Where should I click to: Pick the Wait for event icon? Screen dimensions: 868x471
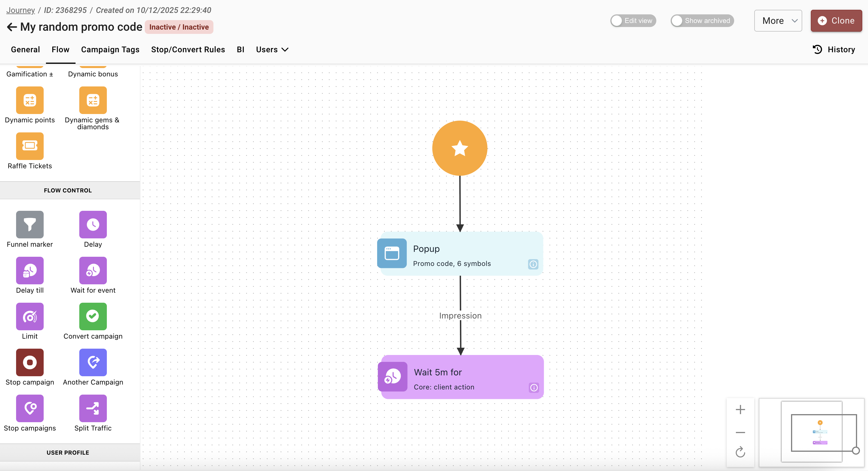[93, 270]
